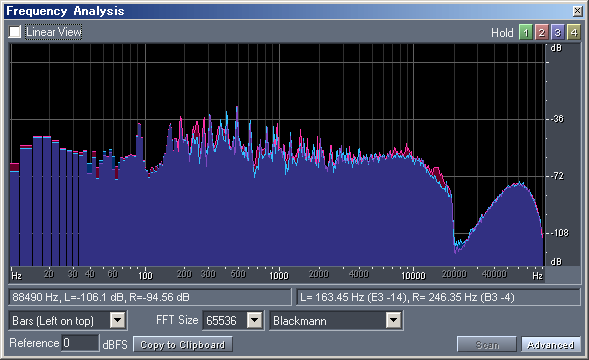This screenshot has height=360, width=589.
Task: Close the Frequency Analysis window
Action: [578, 11]
